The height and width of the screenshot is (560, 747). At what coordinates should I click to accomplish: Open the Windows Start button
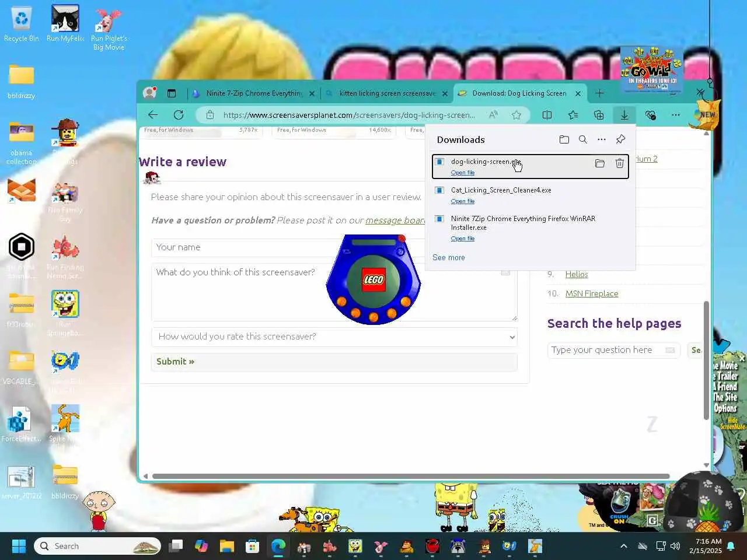click(19, 546)
